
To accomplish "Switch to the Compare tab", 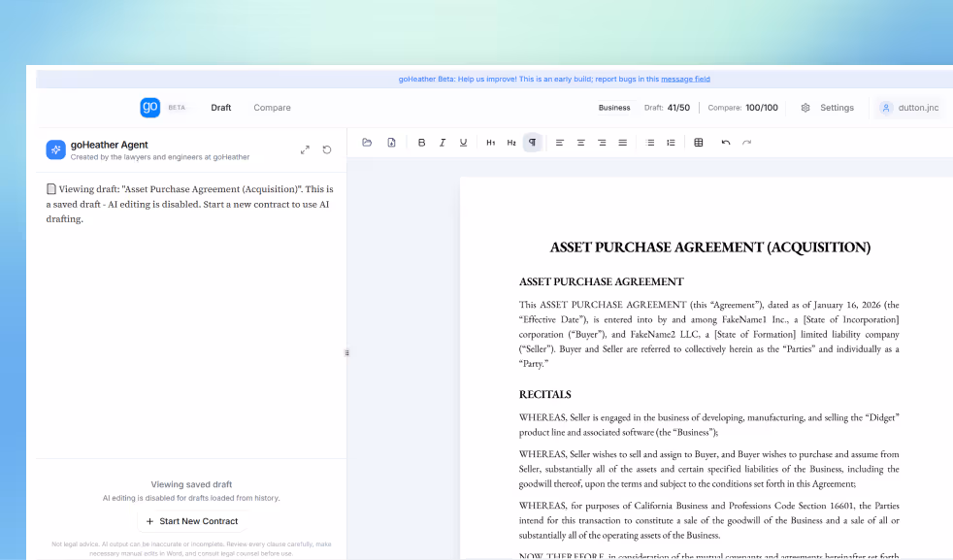I will [272, 108].
